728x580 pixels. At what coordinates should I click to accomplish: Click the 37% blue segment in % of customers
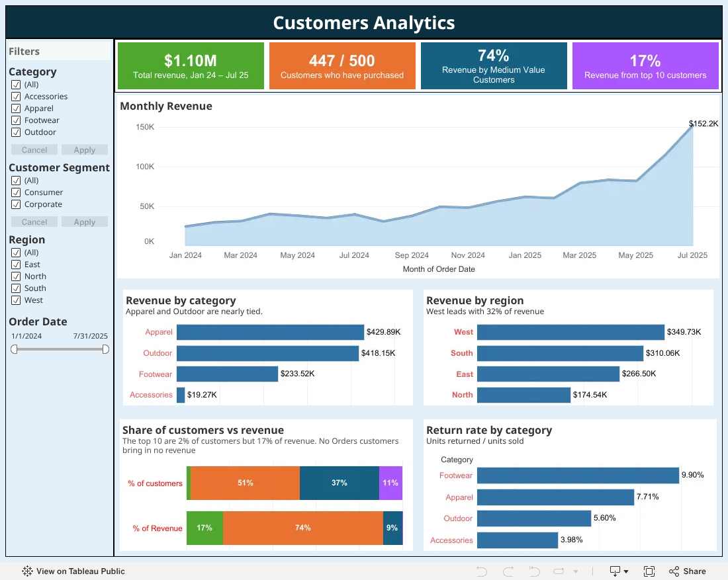click(340, 483)
